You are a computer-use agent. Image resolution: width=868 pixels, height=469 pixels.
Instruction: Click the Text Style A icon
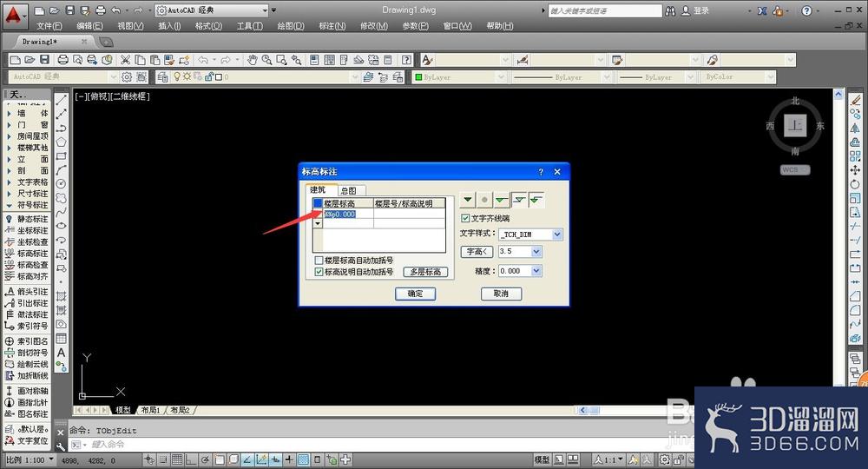click(427, 60)
